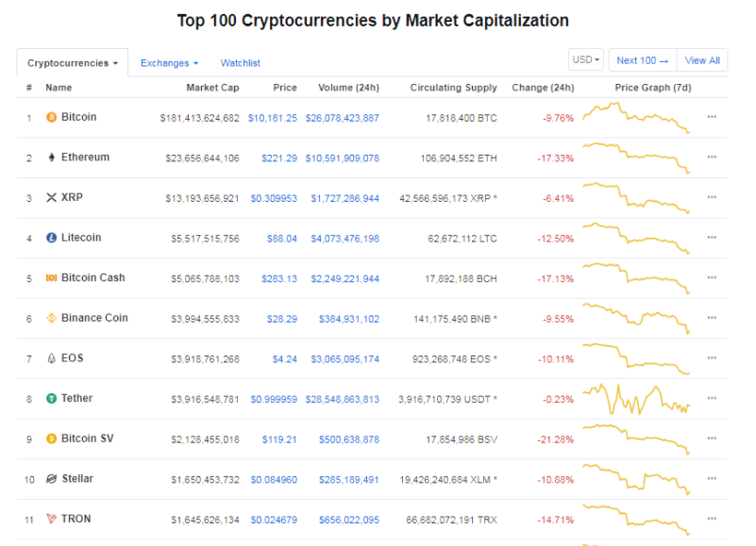Click the orange Bitcoin coin icon
Viewport: 756px width, 546px height.
coord(51,117)
